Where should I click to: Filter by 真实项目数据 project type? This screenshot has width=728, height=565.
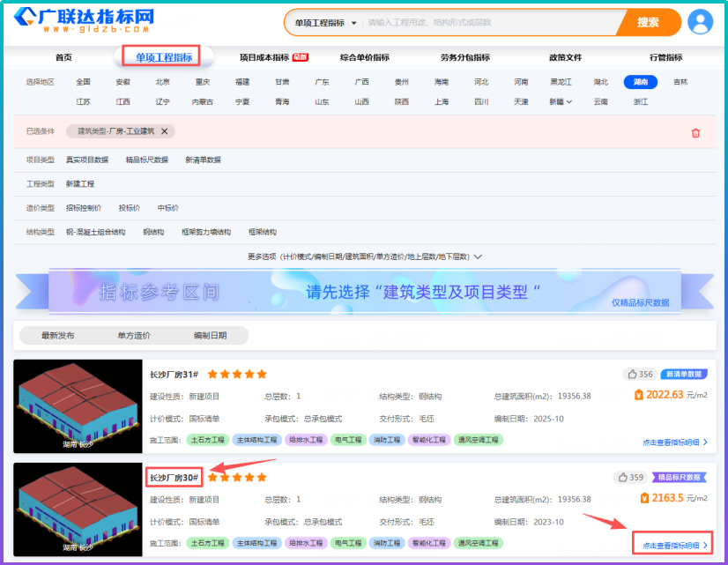coord(87,160)
